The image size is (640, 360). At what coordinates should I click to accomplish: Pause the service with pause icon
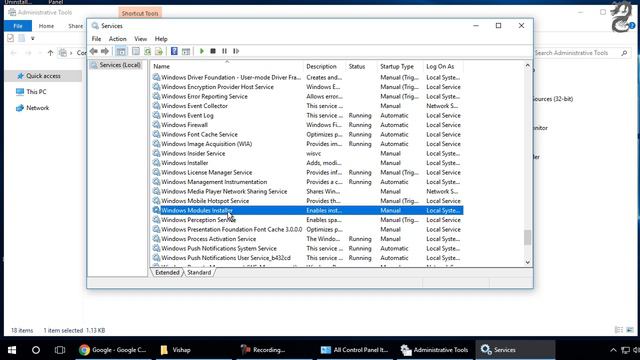tap(224, 51)
